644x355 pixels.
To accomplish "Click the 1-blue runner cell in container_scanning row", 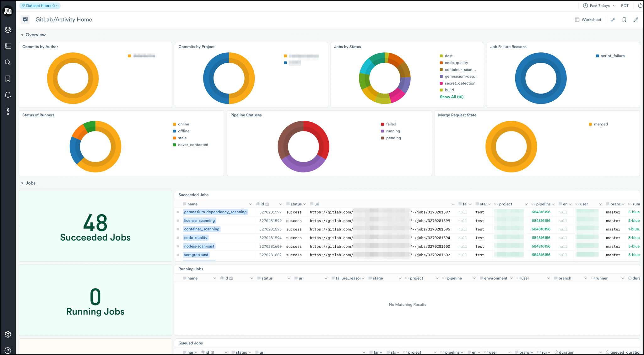I will click(634, 229).
